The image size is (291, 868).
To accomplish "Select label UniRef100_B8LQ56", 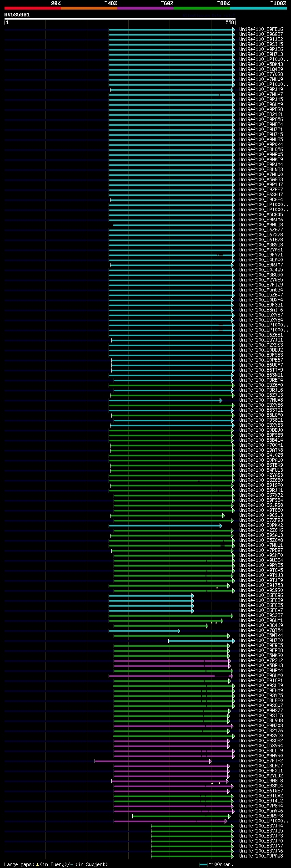I will 261,149.
